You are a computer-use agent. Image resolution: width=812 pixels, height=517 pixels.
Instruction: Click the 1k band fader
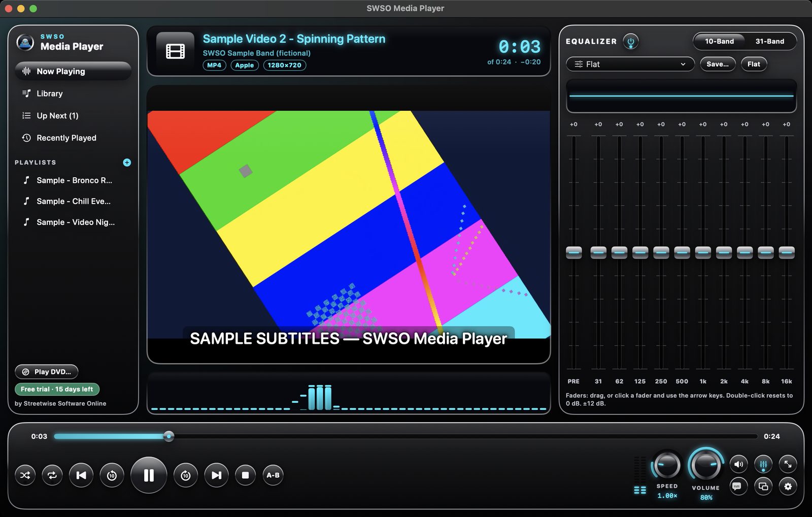click(x=703, y=252)
